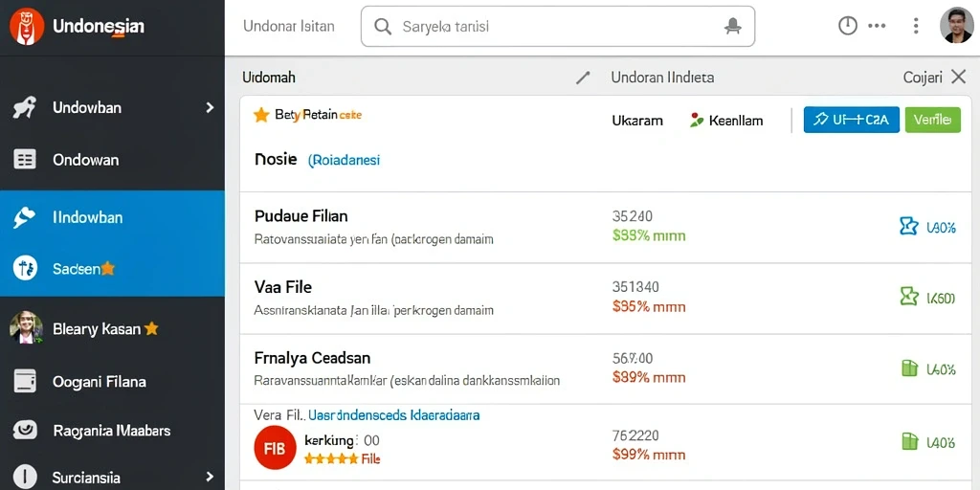Open Bleary Kasan in the sidebar
The width and height of the screenshot is (980, 490).
[112, 328]
